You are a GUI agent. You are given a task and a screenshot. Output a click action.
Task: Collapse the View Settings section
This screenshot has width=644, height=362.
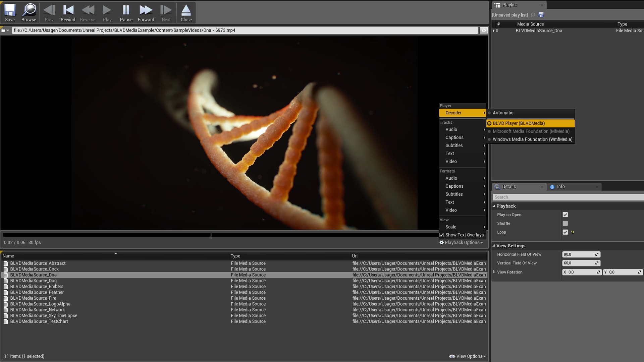click(494, 246)
